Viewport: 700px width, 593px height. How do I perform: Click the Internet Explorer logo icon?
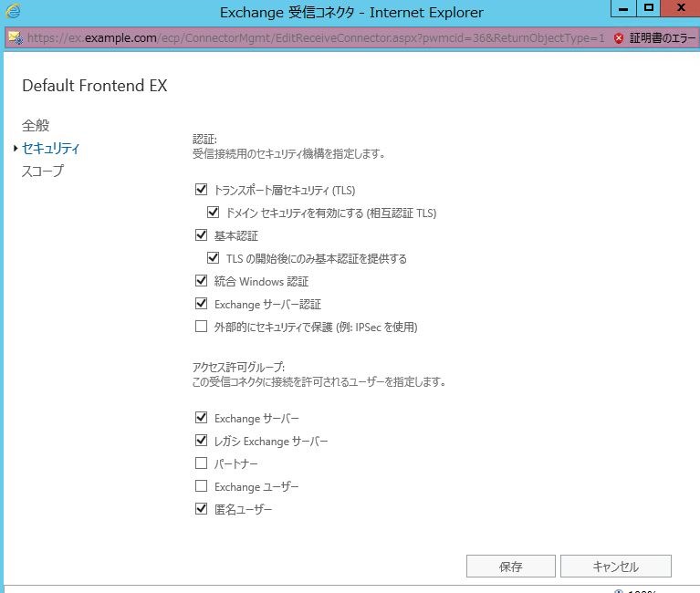pyautogui.click(x=13, y=11)
